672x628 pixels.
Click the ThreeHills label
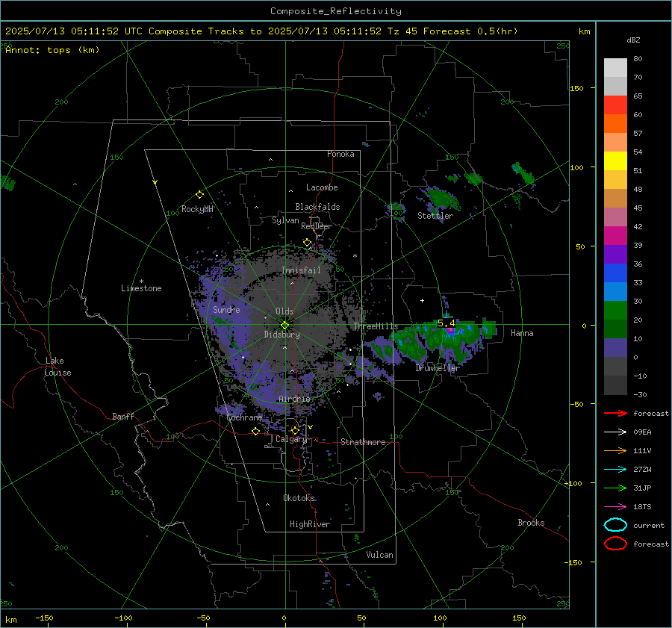(x=376, y=326)
